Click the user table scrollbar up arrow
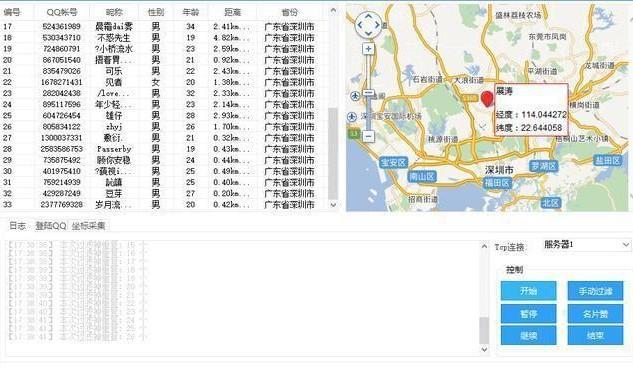This screenshot has height=370, width=633. 333,11
